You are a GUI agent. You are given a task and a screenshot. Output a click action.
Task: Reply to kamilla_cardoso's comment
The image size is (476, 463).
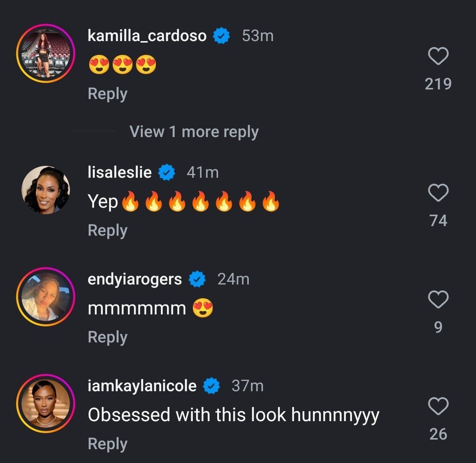pyautogui.click(x=107, y=93)
